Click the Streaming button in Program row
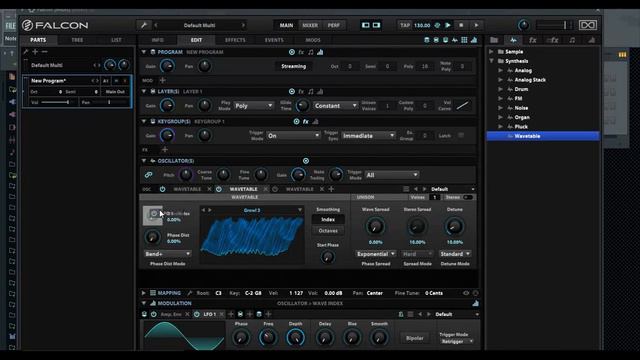Screen dimensions: 640x360 pos(293,66)
